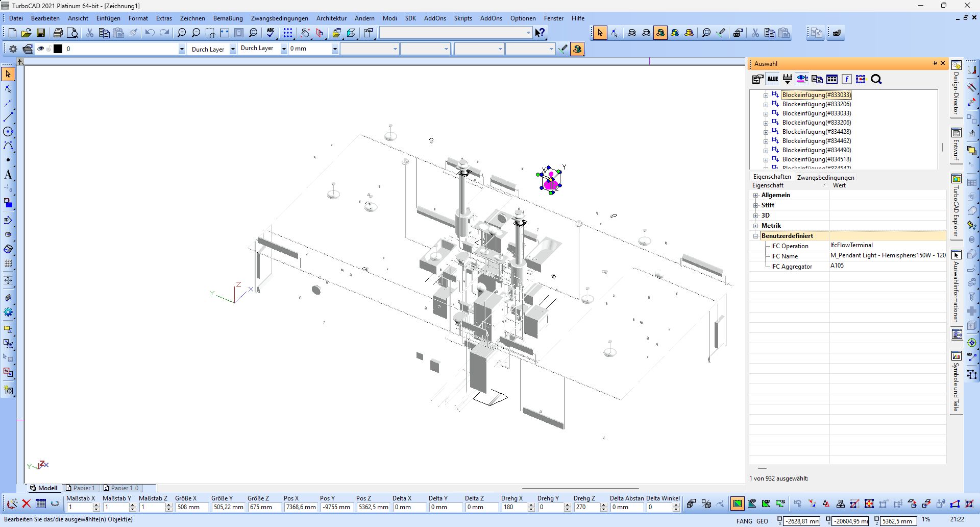This screenshot has height=527, width=980.
Task: Click the wireframe render teapot icon
Action: [632, 33]
